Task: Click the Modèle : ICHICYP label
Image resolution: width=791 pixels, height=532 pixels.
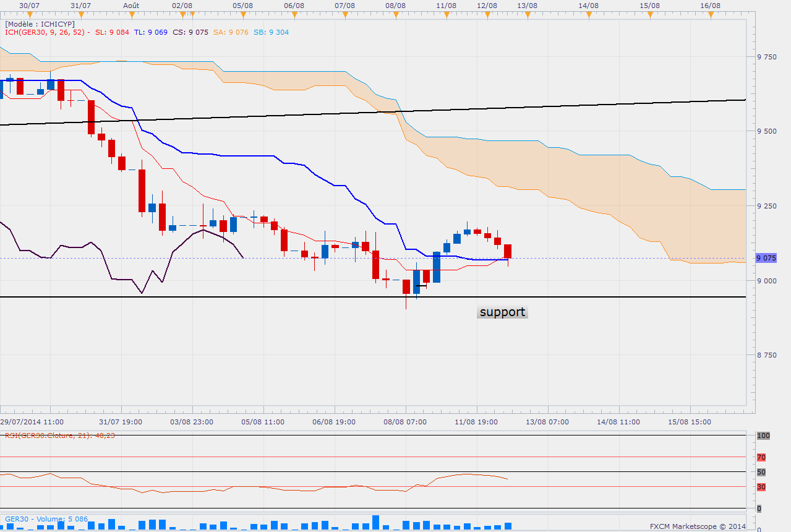Action: (40, 24)
